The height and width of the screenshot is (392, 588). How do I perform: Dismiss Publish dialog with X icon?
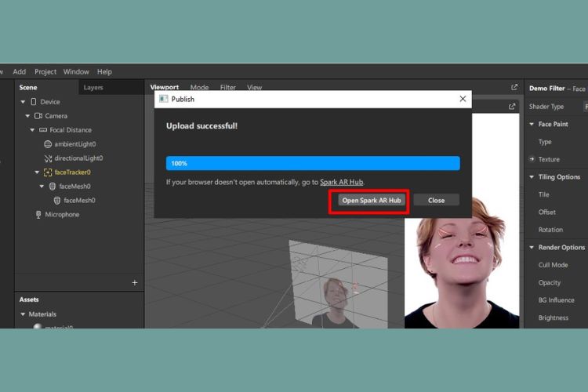[x=463, y=99]
